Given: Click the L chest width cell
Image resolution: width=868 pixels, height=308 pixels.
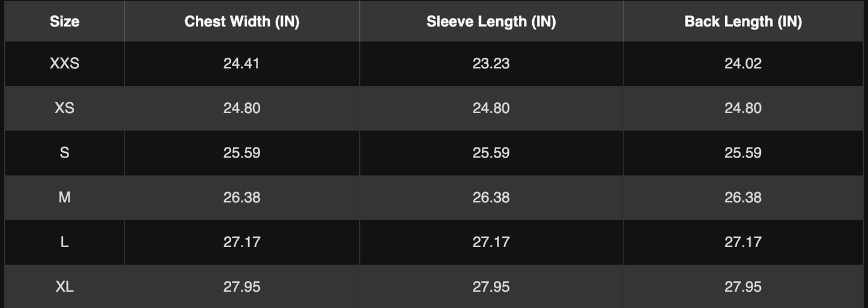Looking at the screenshot, I should (x=241, y=242).
